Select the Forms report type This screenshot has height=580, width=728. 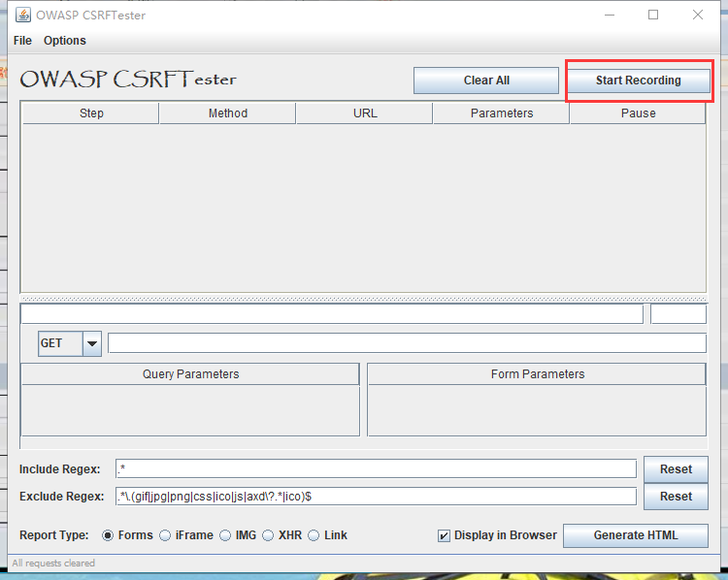pyautogui.click(x=108, y=535)
